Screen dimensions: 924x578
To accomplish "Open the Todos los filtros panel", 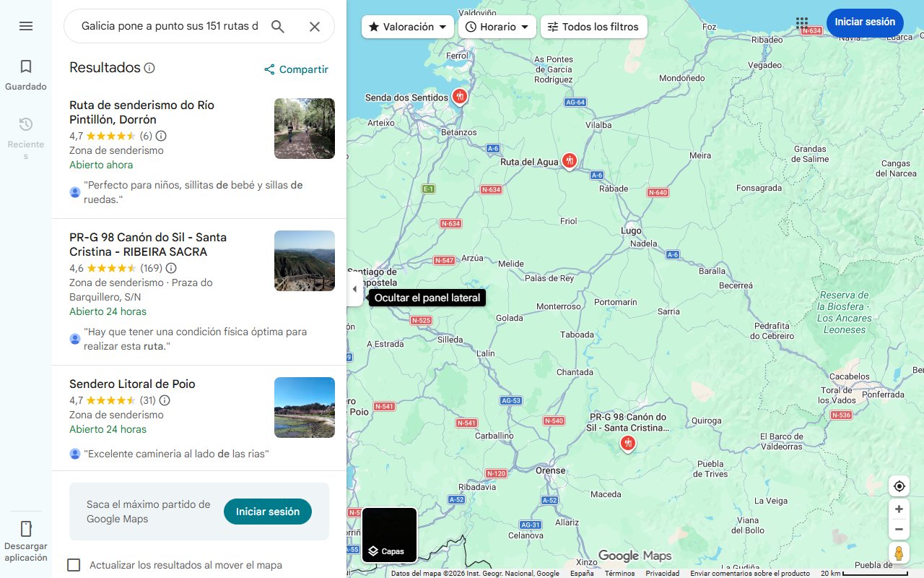I will [594, 26].
